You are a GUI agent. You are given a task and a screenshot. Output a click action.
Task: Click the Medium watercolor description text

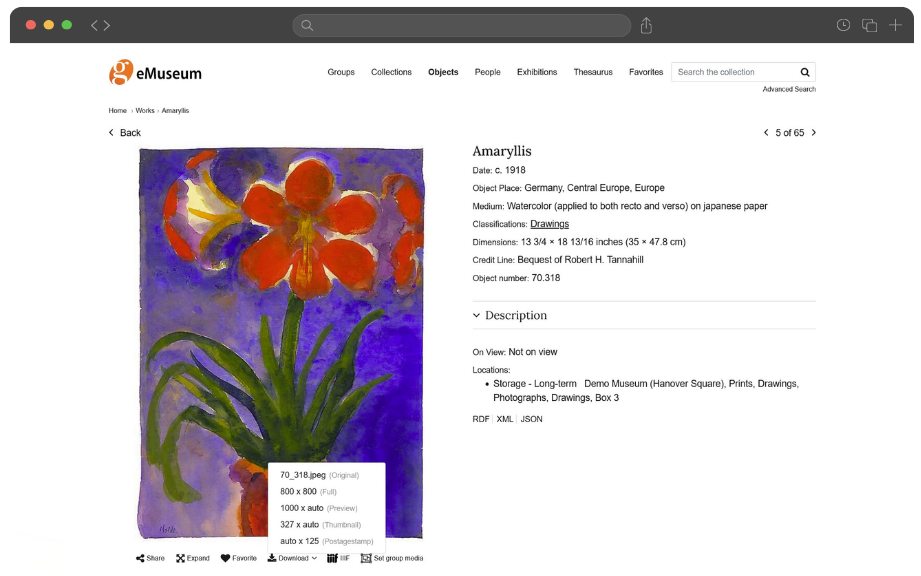[x=637, y=206]
